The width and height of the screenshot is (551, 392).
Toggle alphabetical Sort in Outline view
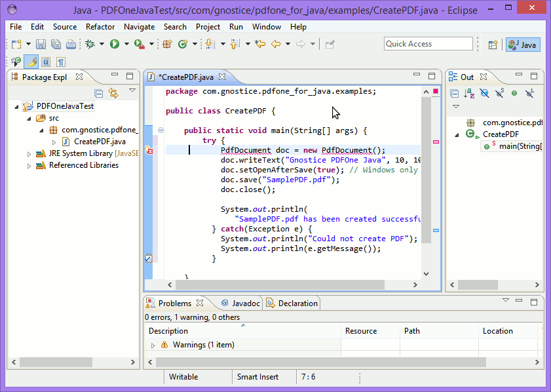[x=469, y=93]
